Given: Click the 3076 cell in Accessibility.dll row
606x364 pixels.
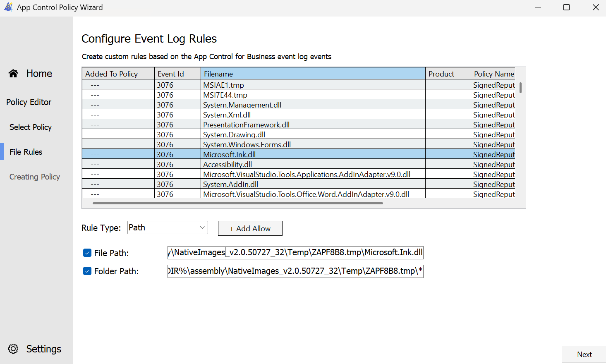Looking at the screenshot, I should click(x=178, y=164).
